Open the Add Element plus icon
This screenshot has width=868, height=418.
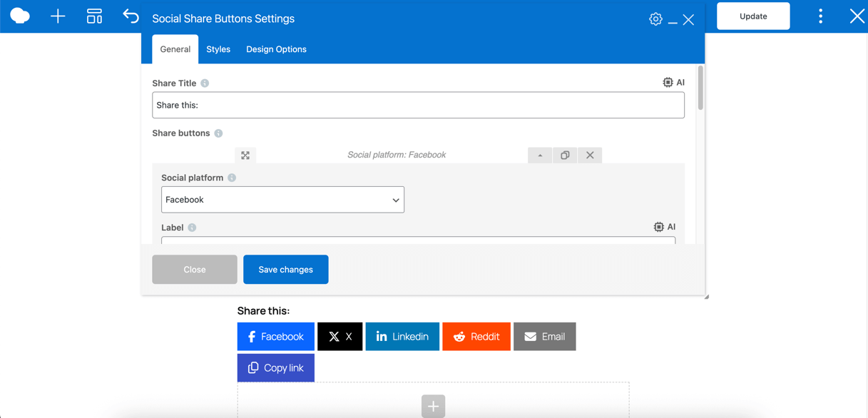tap(57, 16)
